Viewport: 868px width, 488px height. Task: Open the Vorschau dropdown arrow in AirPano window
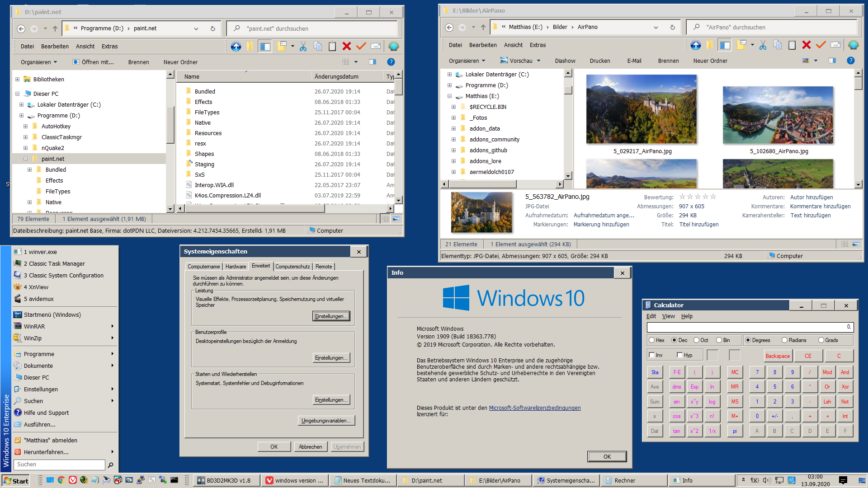(x=538, y=61)
